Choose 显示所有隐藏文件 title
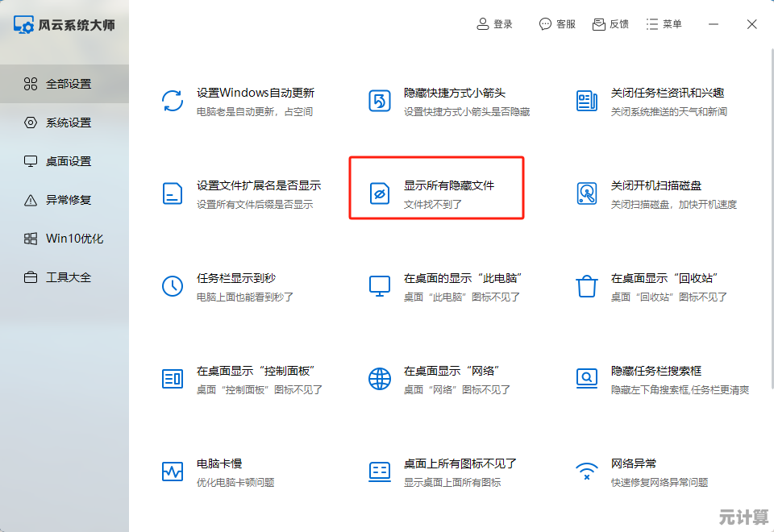 coord(449,185)
